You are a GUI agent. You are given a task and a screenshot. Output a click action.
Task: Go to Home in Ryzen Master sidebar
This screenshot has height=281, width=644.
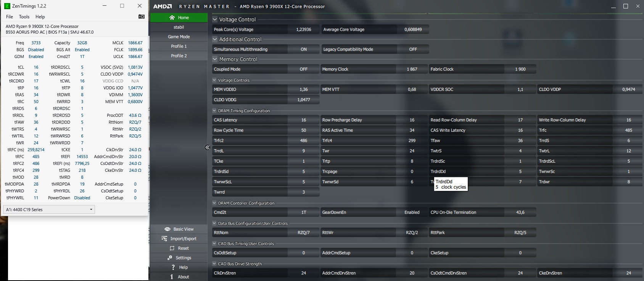click(179, 18)
